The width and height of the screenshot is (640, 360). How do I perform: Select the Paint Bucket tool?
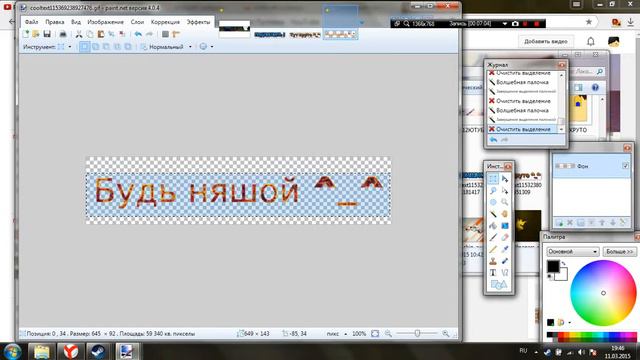(493, 226)
